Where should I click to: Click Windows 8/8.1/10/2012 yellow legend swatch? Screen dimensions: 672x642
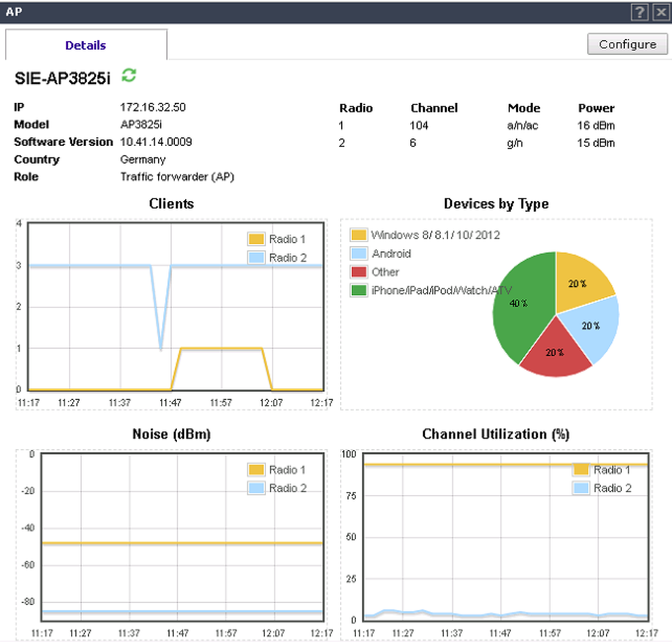[x=359, y=235]
